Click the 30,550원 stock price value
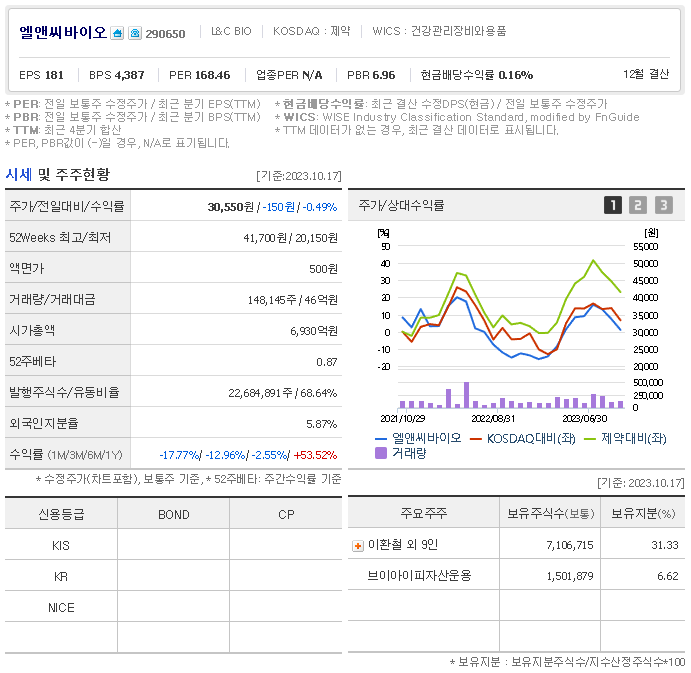 point(231,207)
